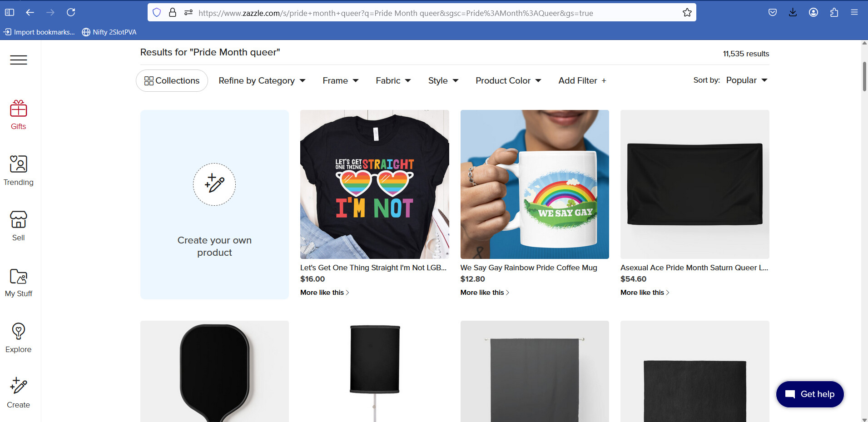This screenshot has height=422, width=868.
Task: Open the Sell storefront icon
Action: pos(19,219)
